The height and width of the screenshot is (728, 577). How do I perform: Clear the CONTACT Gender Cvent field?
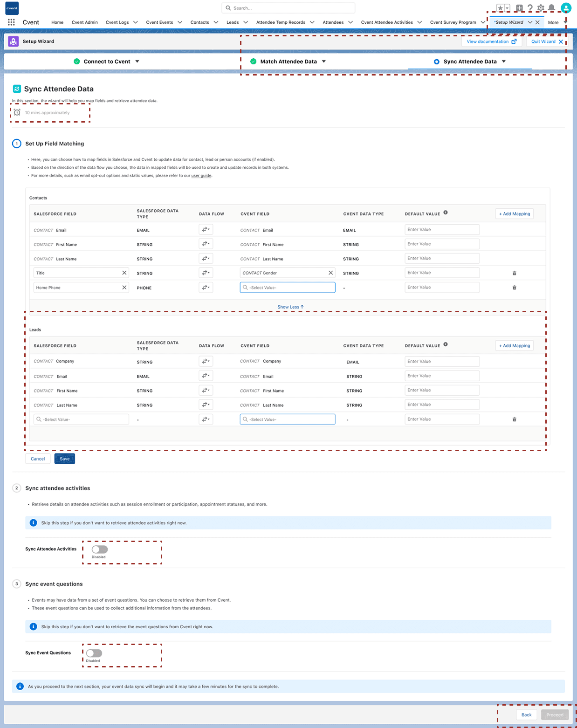(331, 273)
